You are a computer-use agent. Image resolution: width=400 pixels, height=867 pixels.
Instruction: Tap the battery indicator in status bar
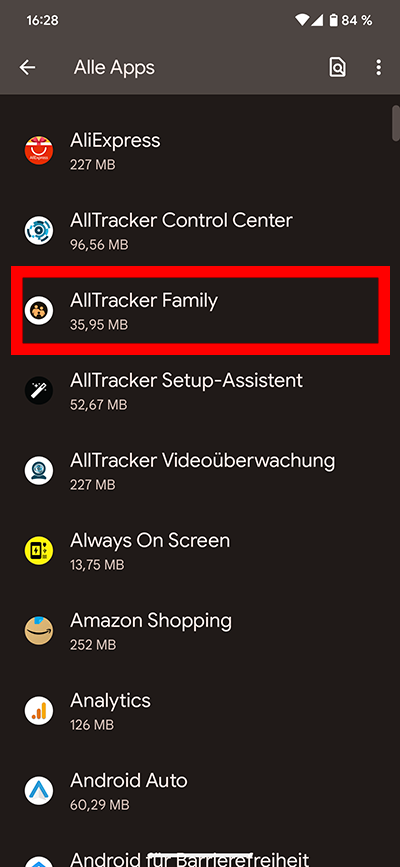[x=333, y=20]
